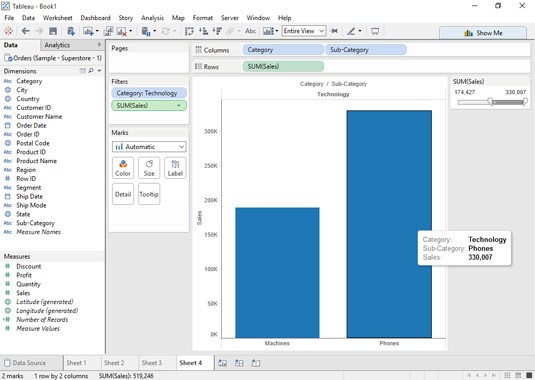
Task: Click the SUM(Sales) filter lower slider handle
Action: click(x=490, y=102)
